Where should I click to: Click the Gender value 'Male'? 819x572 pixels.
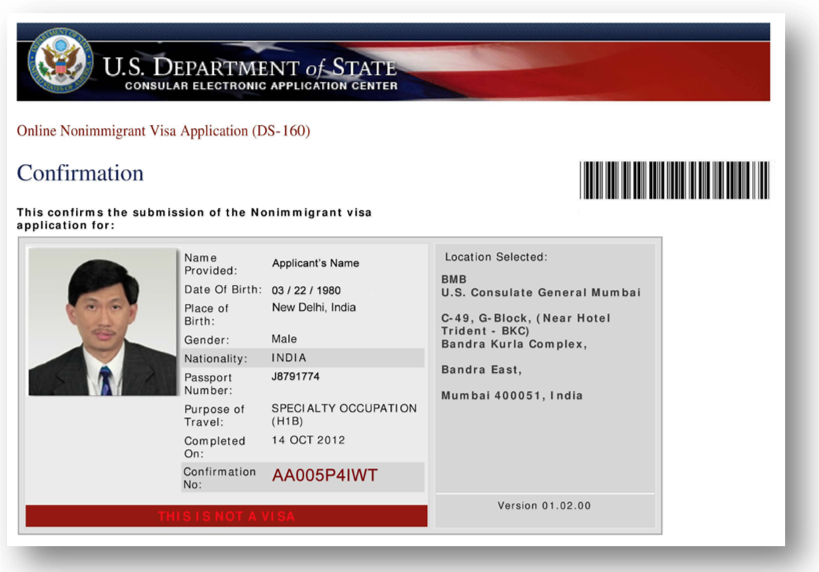pyautogui.click(x=284, y=339)
